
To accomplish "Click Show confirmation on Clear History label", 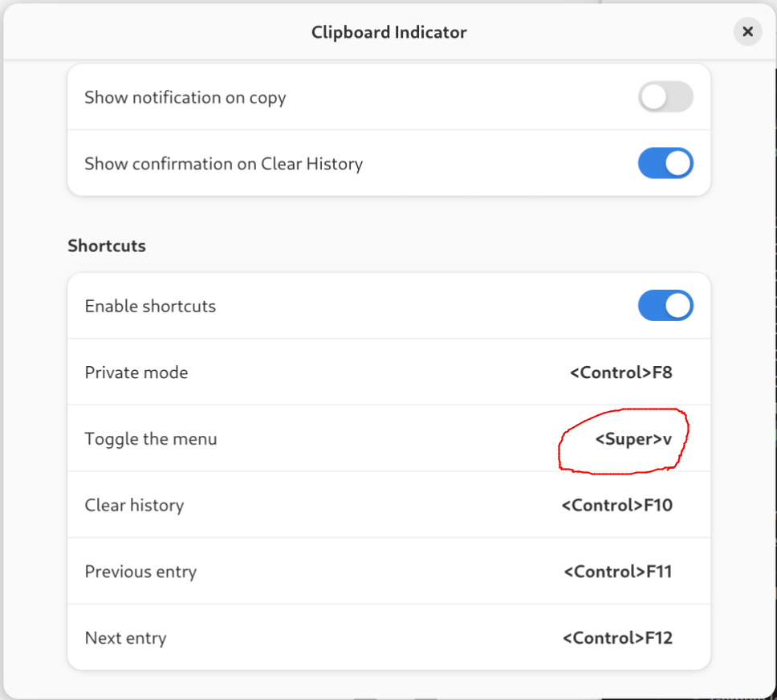I will (223, 164).
